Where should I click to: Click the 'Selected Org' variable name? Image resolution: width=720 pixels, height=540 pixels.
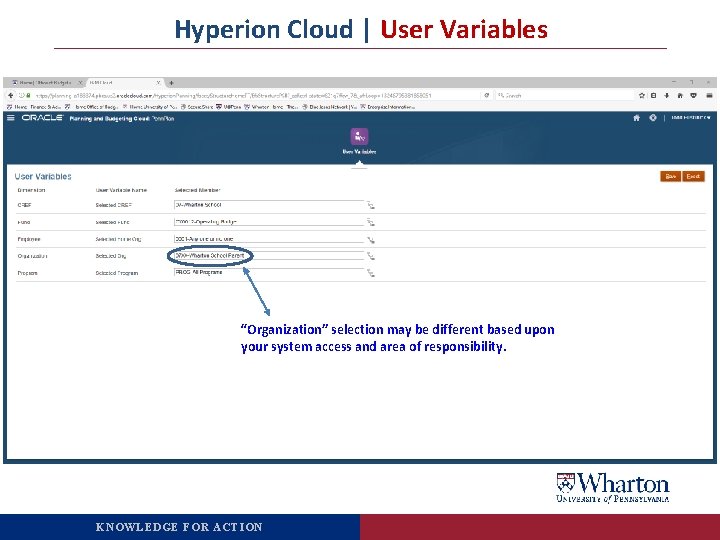(111, 256)
